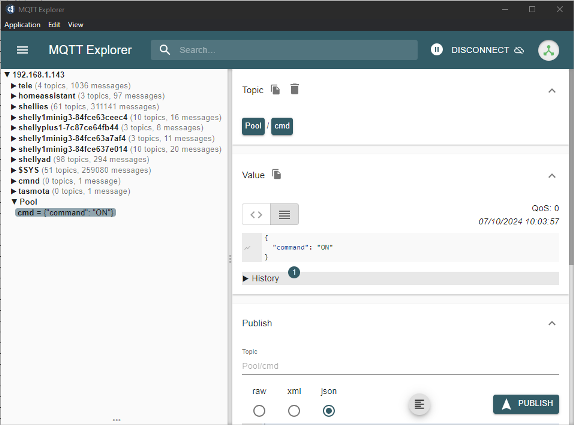
Task: Switch value view to raw code
Action: [x=256, y=214]
